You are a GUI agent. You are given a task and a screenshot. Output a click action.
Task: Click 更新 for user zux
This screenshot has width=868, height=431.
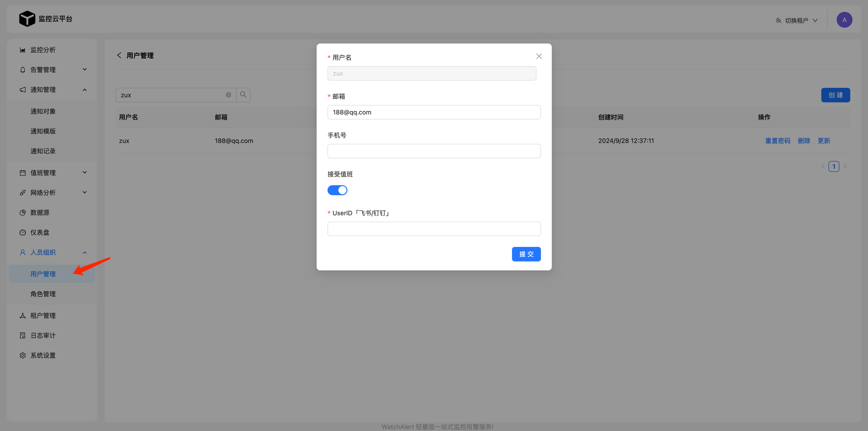pyautogui.click(x=824, y=141)
